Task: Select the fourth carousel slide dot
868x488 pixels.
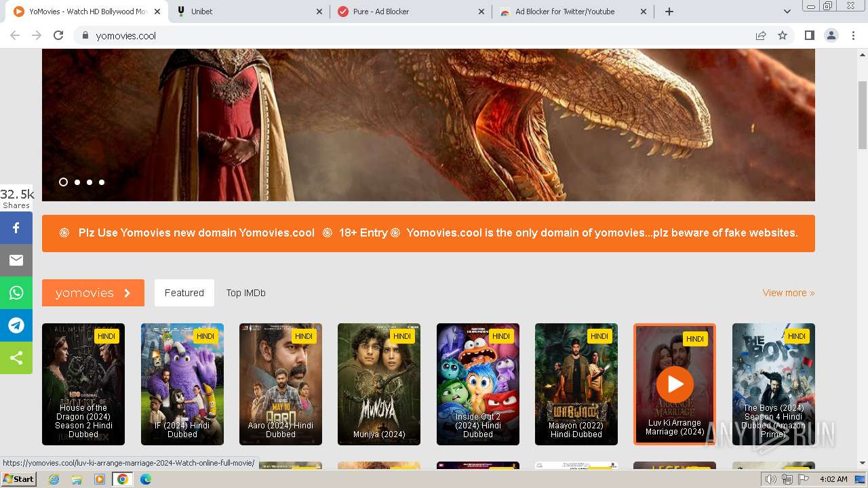Action: click(x=102, y=182)
